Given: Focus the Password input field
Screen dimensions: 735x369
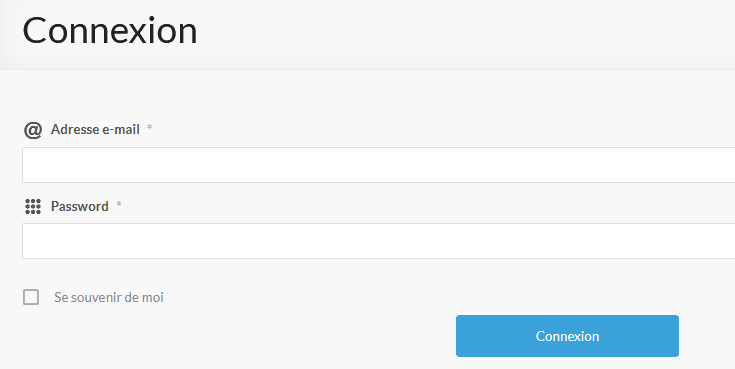Looking at the screenshot, I should (x=378, y=241).
